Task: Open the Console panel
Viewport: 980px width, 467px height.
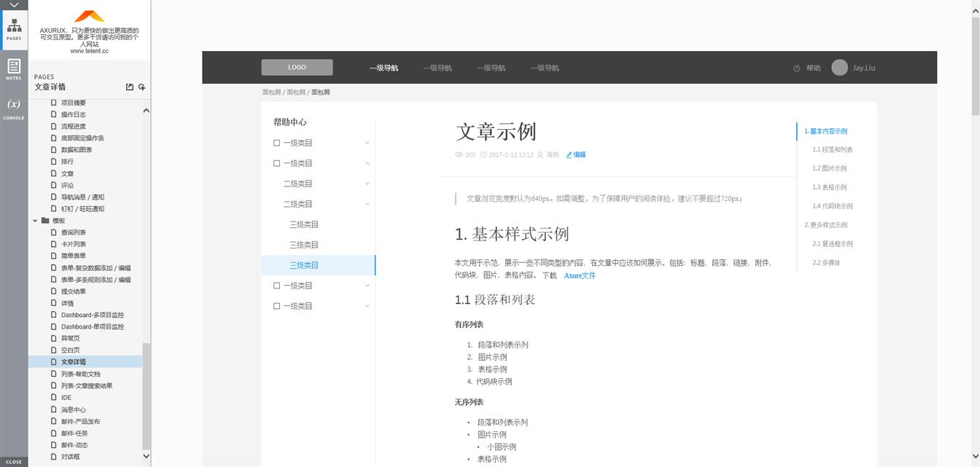Action: pos(13,108)
